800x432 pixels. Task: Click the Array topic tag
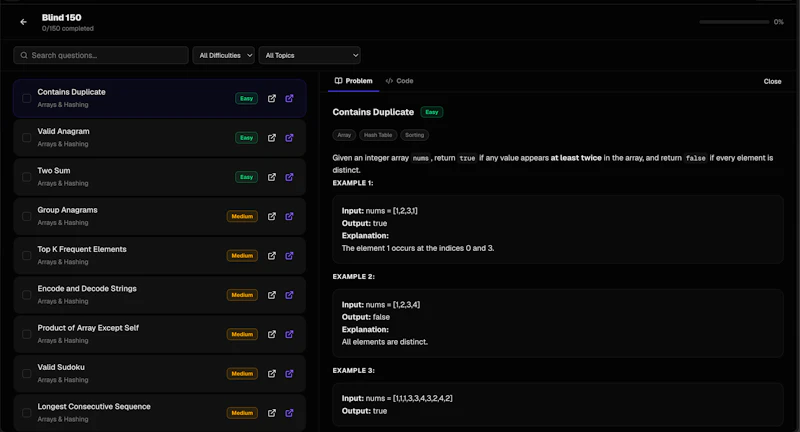tap(344, 135)
